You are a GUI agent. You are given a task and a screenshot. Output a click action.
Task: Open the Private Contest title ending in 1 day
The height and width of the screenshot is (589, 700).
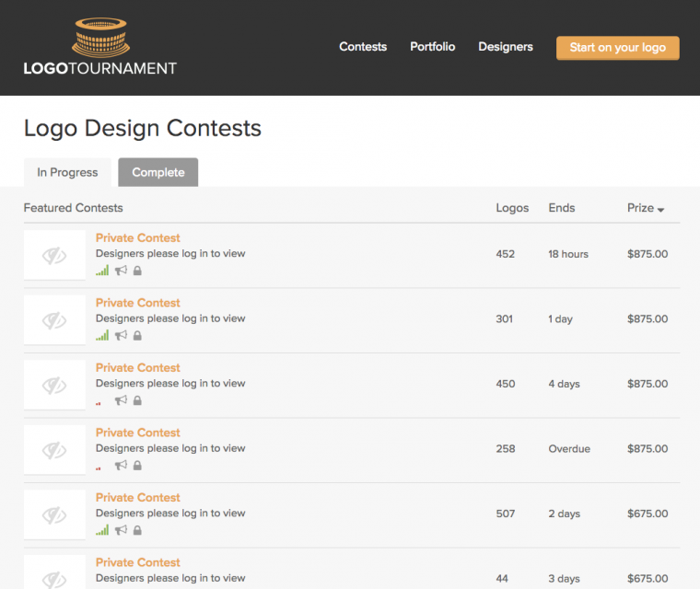pos(138,303)
